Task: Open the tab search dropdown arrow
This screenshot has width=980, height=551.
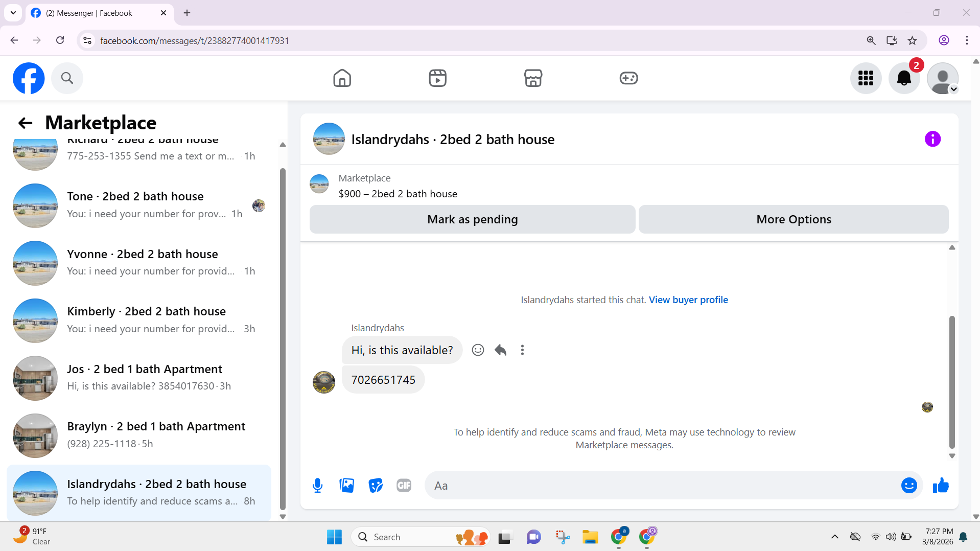Action: pos(13,13)
